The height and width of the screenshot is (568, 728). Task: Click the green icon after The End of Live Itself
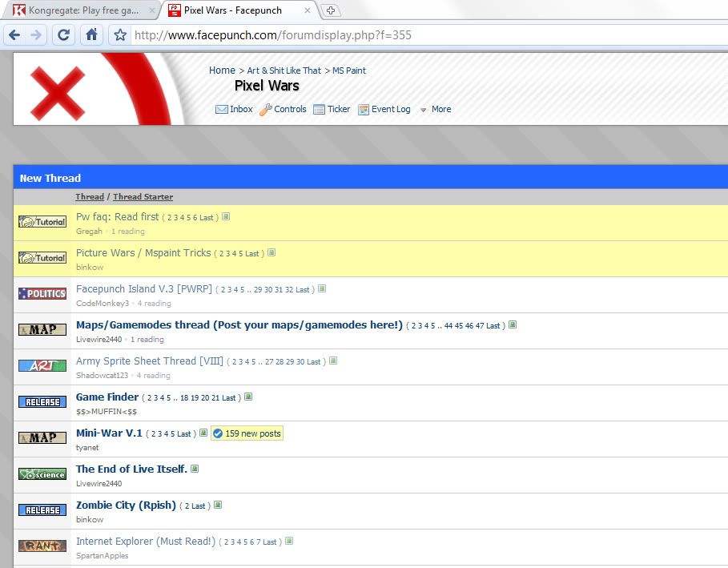click(195, 469)
